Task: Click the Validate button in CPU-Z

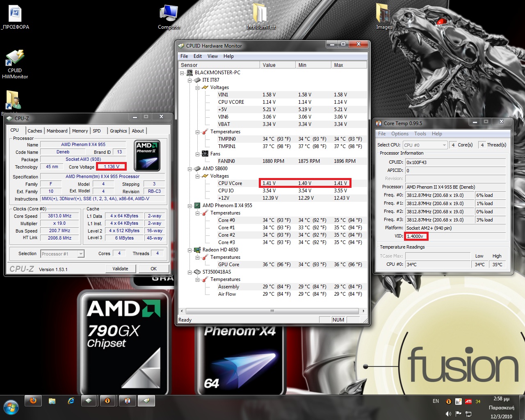Action: 120,269
